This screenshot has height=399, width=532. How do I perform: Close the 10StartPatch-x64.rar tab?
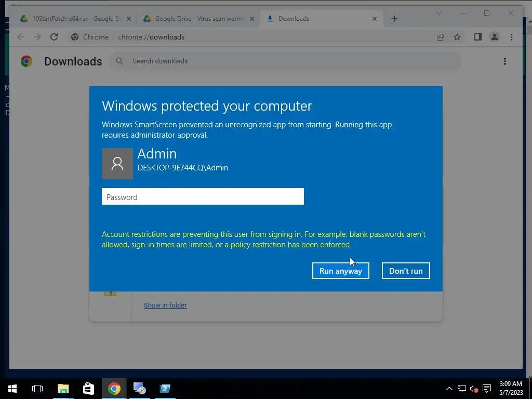click(x=129, y=19)
